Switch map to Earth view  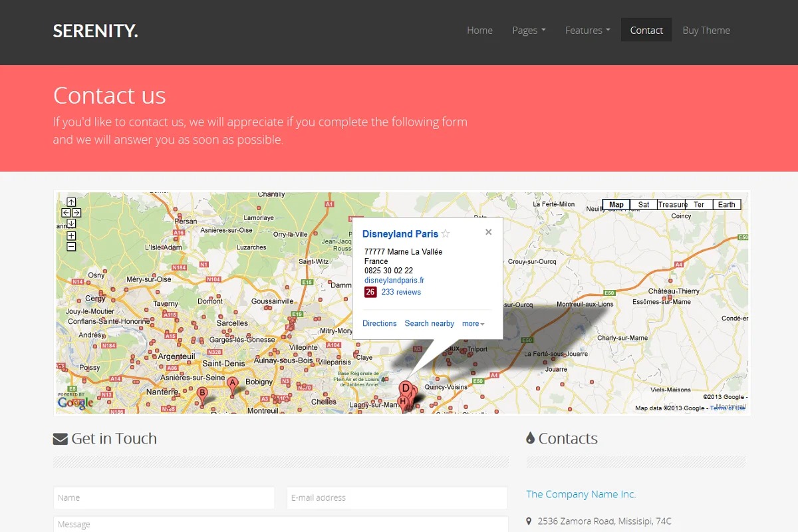[726, 205]
